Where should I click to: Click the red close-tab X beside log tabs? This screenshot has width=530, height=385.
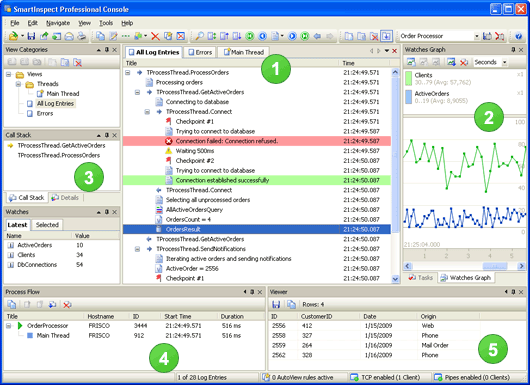pyautogui.click(x=394, y=51)
